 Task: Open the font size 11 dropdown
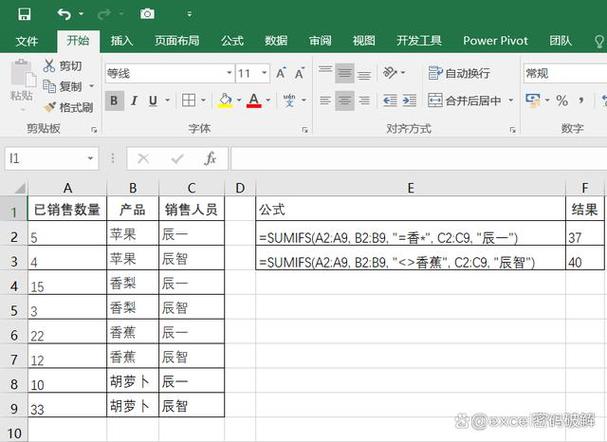264,73
